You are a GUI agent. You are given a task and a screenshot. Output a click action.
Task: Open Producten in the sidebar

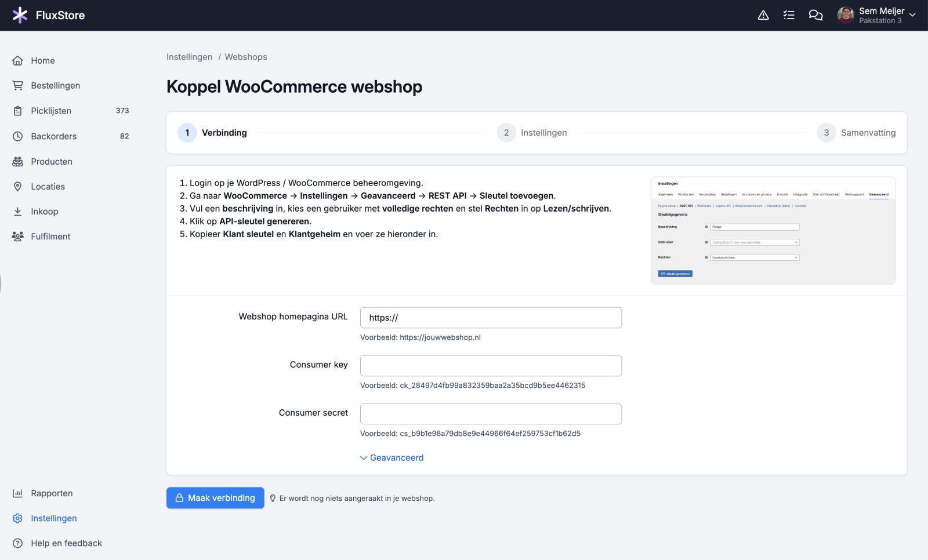point(52,162)
